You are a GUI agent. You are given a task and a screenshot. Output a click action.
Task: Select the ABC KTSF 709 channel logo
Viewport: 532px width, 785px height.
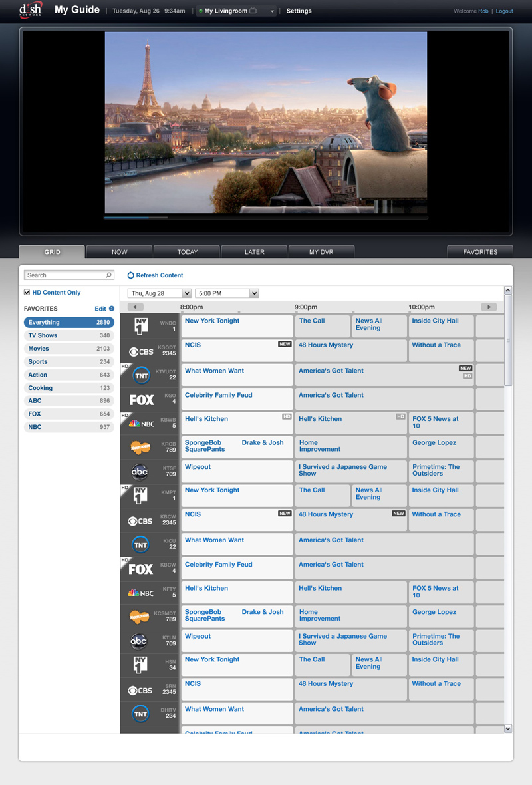point(140,472)
